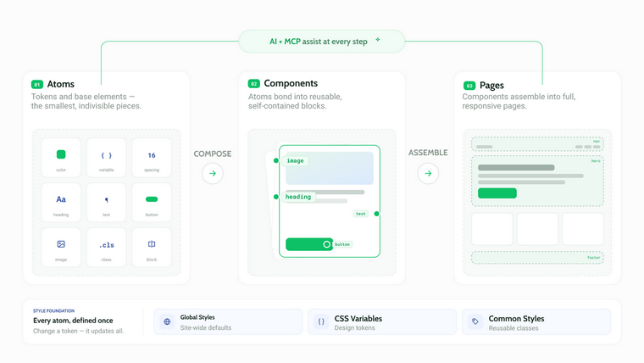Screen dimensions: 644x363
Task: Click the green dot connector beside image label
Action: coord(276,161)
